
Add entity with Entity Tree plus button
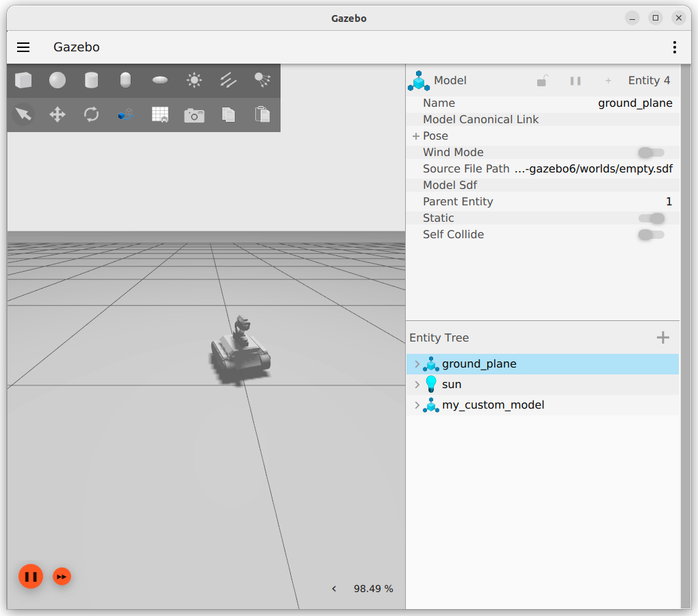point(663,337)
